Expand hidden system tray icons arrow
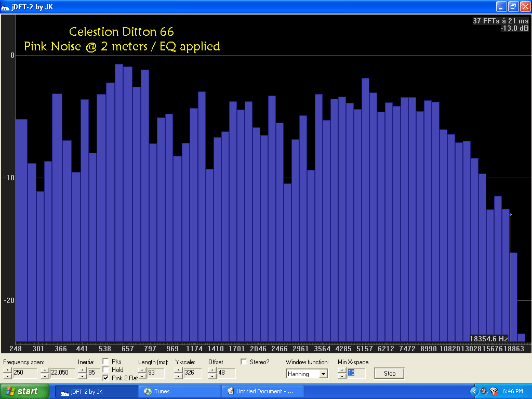 click(474, 391)
